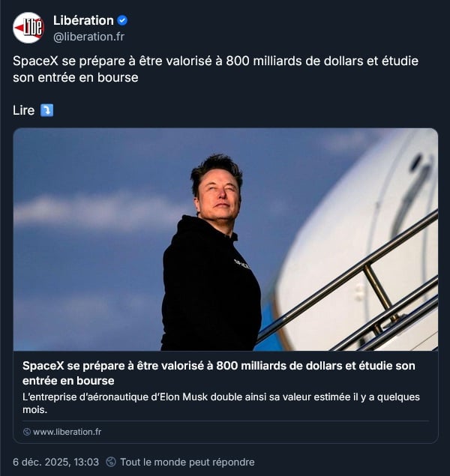Open the Tout le monde peut répondre setting
Image resolution: width=450 pixels, height=476 pixels.
187,462
